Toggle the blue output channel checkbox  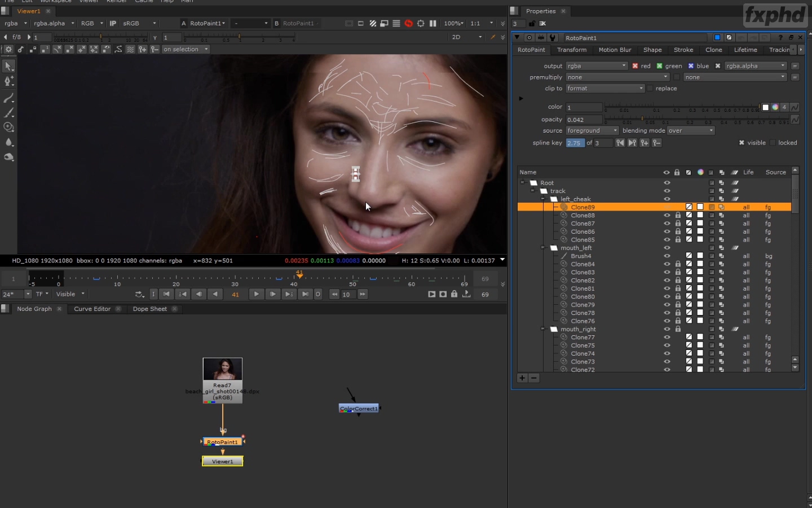[x=691, y=66]
